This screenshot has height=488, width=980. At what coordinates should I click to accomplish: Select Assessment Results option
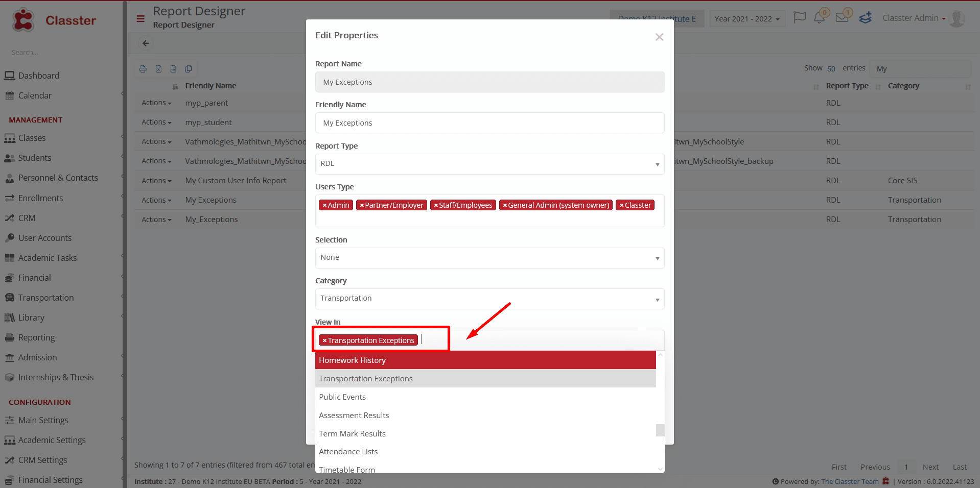pyautogui.click(x=485, y=416)
